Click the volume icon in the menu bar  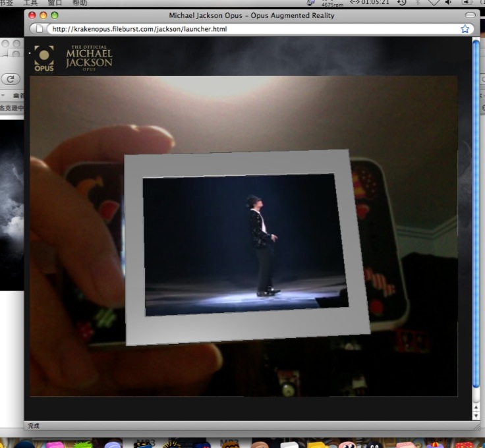click(x=448, y=3)
